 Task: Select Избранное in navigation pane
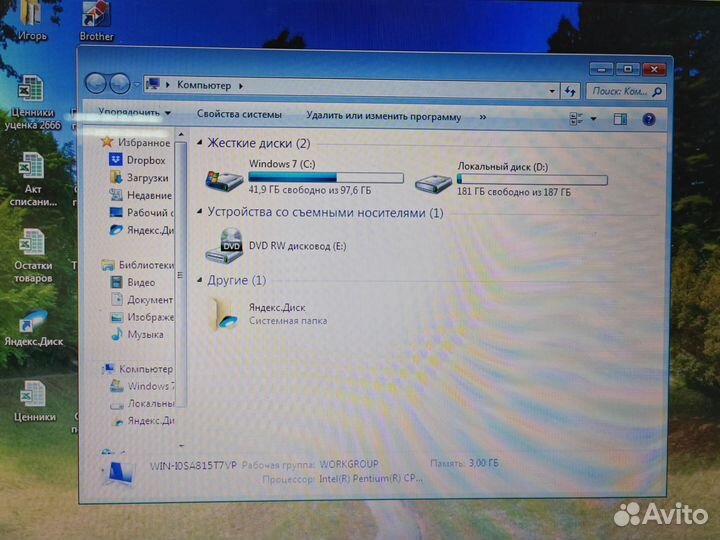coord(135,142)
